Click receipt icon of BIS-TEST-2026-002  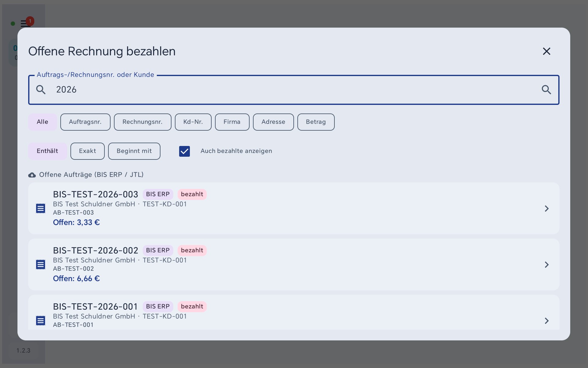(40, 265)
